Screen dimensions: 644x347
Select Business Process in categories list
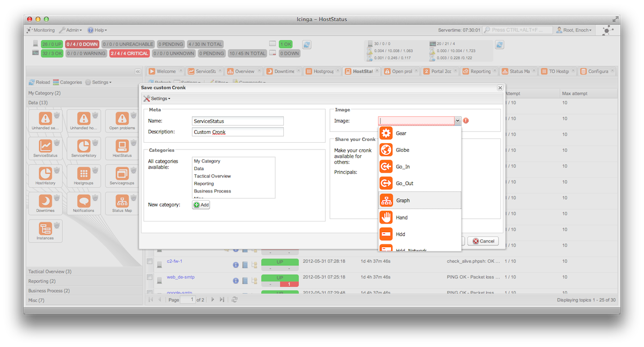pyautogui.click(x=213, y=191)
